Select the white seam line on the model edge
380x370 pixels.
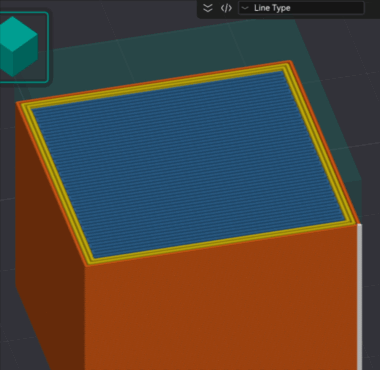coord(360,297)
